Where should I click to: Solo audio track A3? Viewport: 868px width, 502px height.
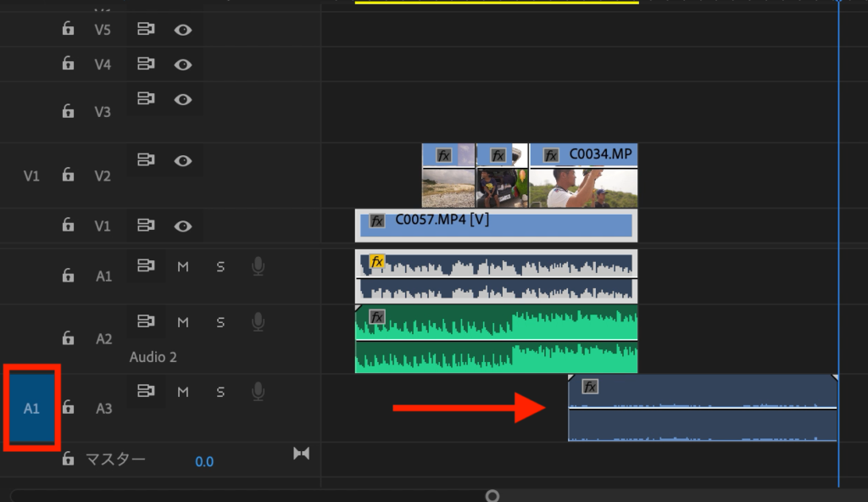coord(220,393)
